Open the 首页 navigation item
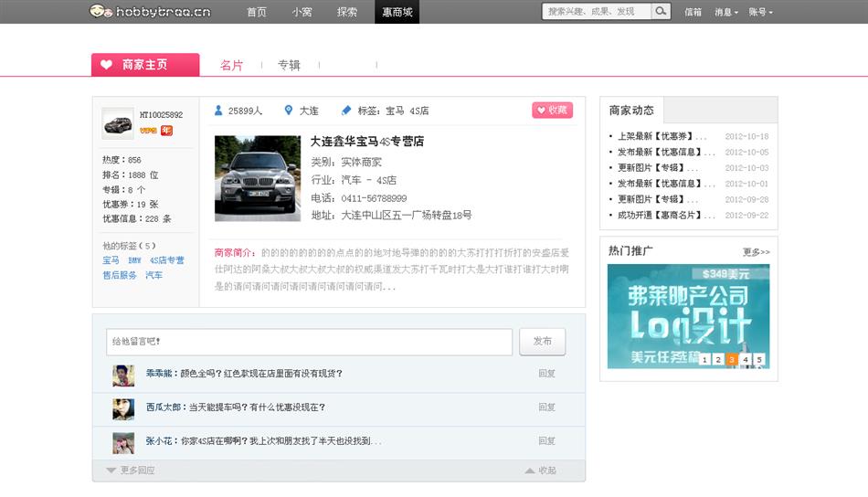This screenshot has width=868, height=497. (257, 12)
